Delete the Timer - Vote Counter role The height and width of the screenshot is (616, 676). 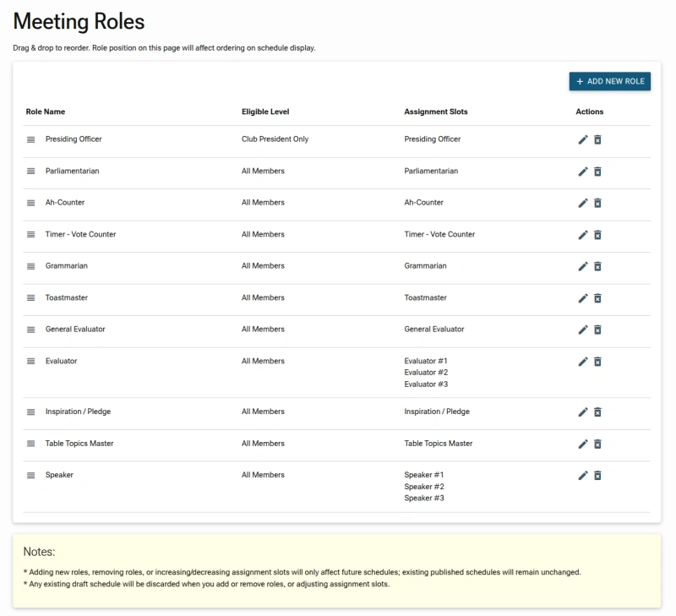tap(597, 234)
